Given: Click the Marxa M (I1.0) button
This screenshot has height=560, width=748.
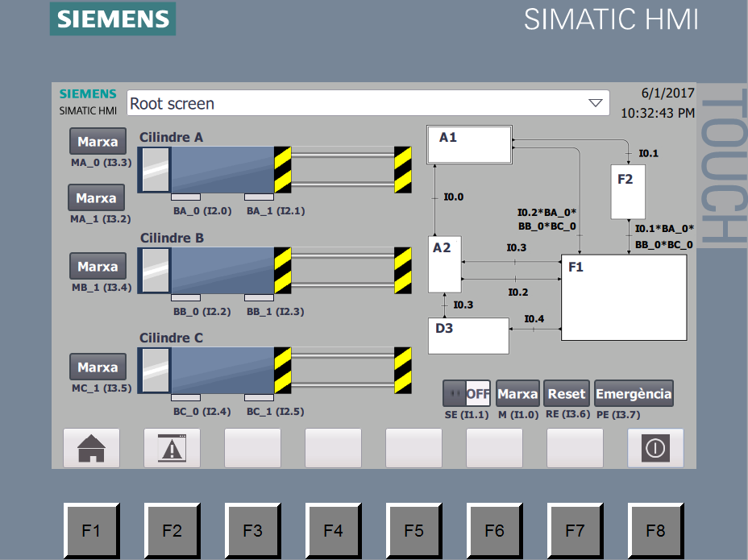Looking at the screenshot, I should tap(517, 394).
